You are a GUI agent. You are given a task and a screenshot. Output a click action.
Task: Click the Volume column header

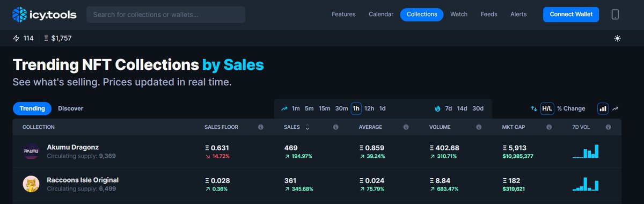pyautogui.click(x=440, y=127)
